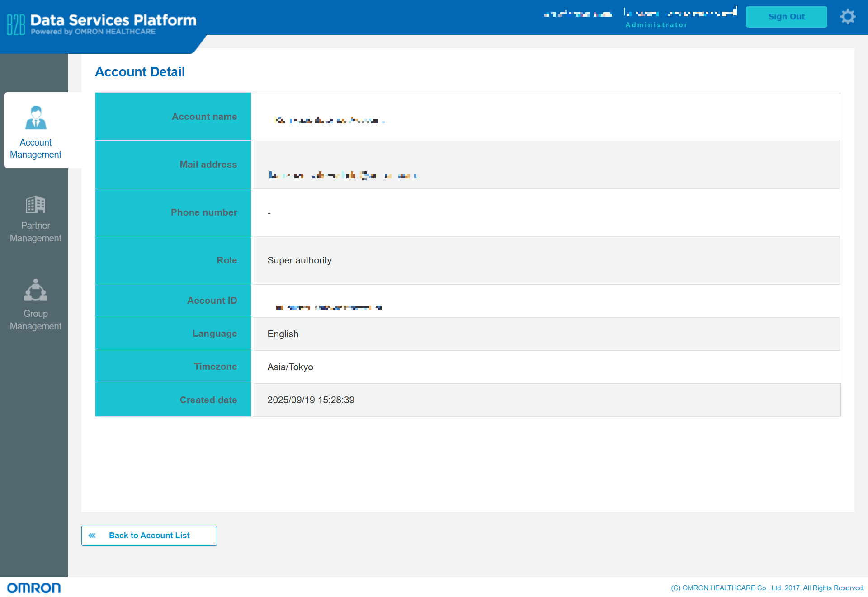Click the Asia/Tokyo timezone value

tap(290, 367)
